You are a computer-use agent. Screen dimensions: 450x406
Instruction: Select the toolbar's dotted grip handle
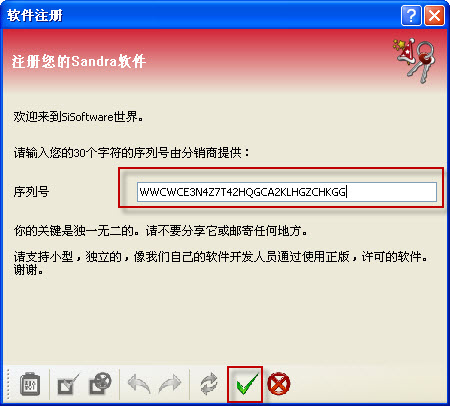click(x=7, y=384)
